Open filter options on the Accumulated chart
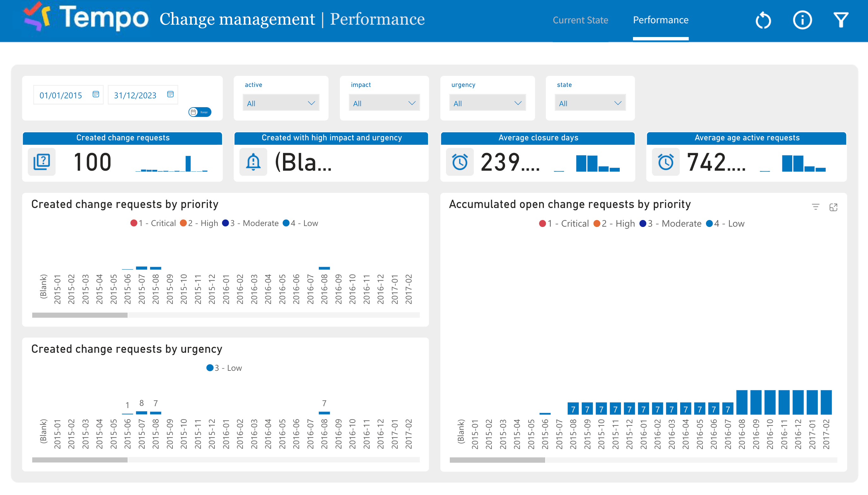 [816, 207]
